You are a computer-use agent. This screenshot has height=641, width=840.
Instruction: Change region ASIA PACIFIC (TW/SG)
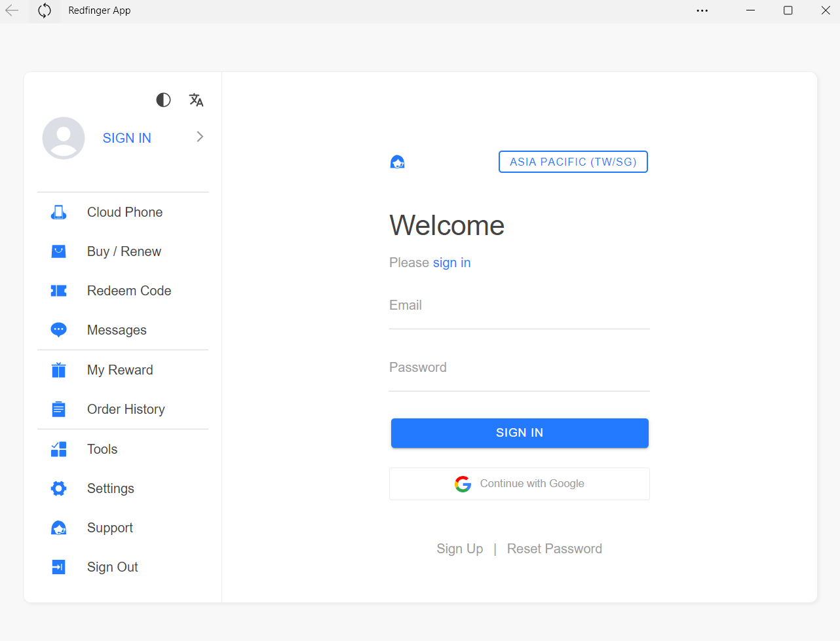tap(573, 162)
